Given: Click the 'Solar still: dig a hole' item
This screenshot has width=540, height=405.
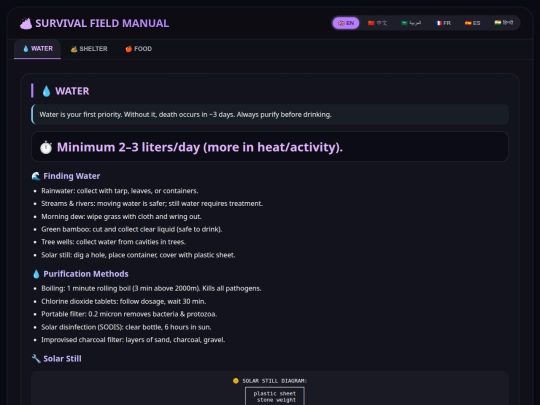Looking at the screenshot, I should point(138,255).
